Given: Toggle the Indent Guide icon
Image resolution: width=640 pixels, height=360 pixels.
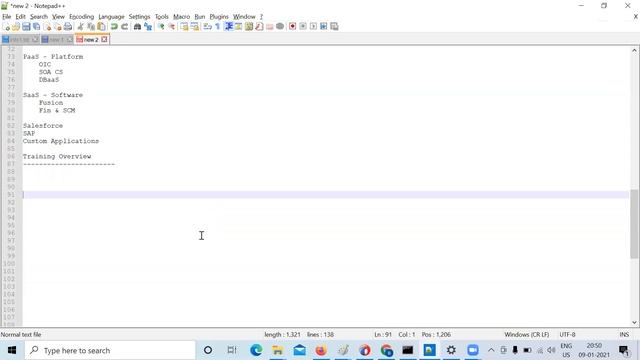Looking at the screenshot, I should click(228, 27).
